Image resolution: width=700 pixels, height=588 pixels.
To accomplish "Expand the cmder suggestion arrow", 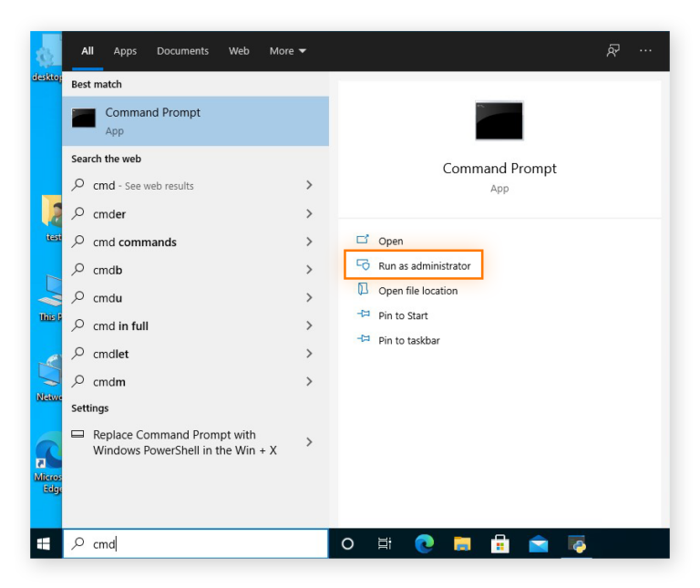I will tap(309, 214).
